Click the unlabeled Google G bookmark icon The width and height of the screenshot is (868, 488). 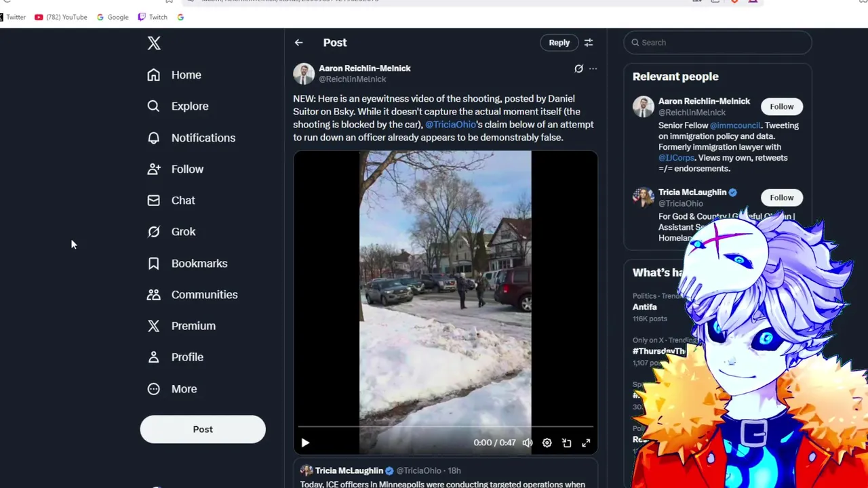(180, 17)
